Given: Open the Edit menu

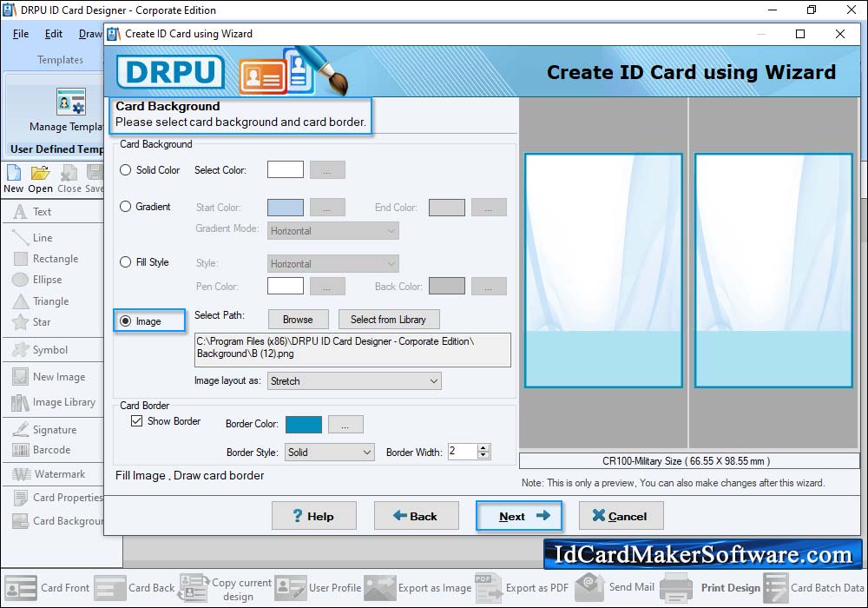Looking at the screenshot, I should point(54,34).
